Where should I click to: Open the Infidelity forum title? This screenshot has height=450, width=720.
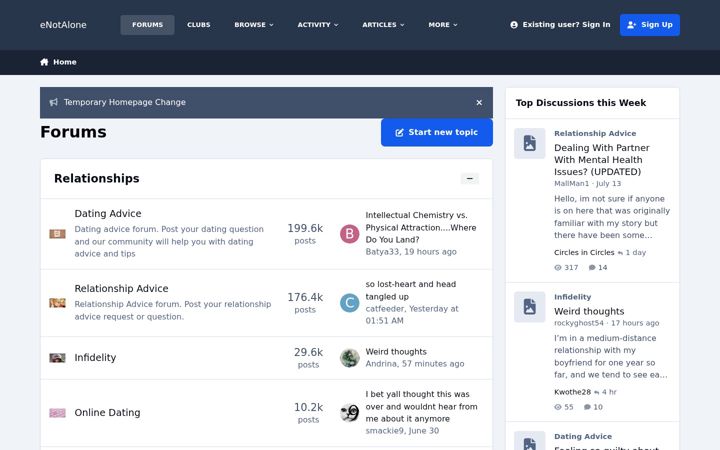pyautogui.click(x=95, y=358)
